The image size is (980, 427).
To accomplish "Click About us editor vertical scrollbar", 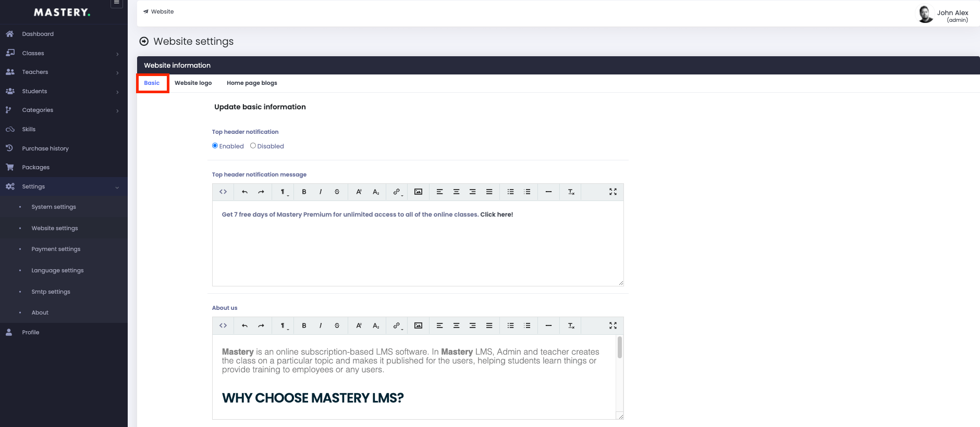I will tap(619, 348).
